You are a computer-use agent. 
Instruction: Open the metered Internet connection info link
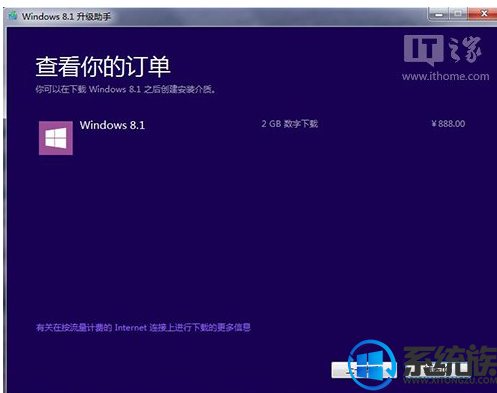[143, 328]
